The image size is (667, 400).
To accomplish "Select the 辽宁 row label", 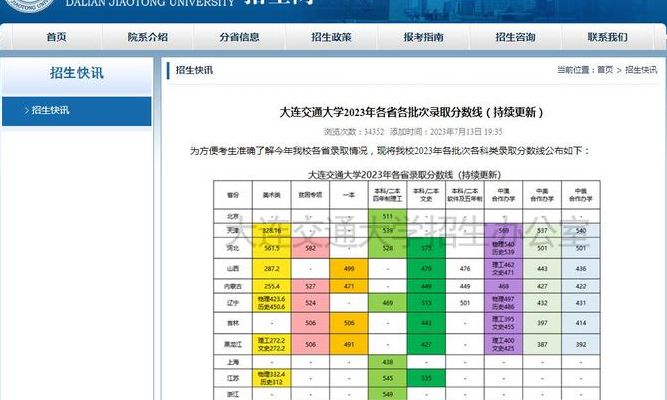I will pos(233,303).
